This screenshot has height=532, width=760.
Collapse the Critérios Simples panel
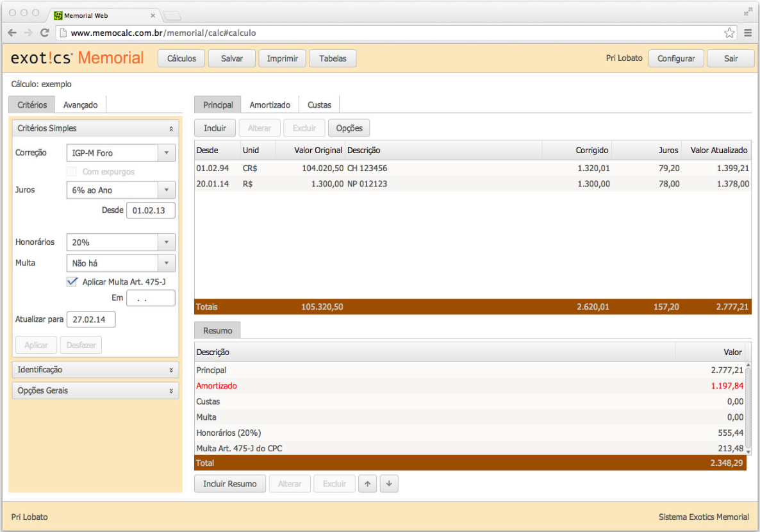coord(170,129)
